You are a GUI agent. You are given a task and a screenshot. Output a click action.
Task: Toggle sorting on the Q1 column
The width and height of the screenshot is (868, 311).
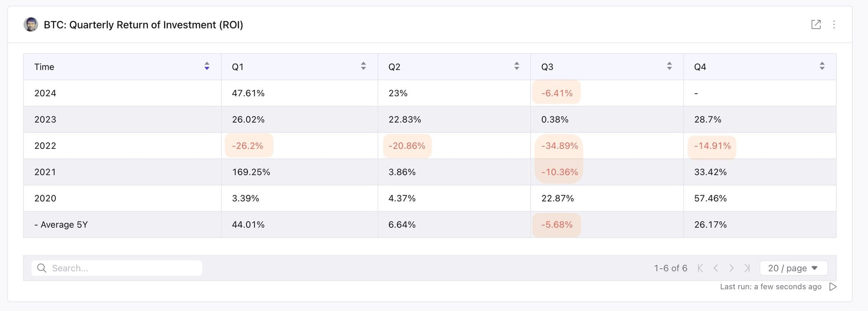click(363, 66)
